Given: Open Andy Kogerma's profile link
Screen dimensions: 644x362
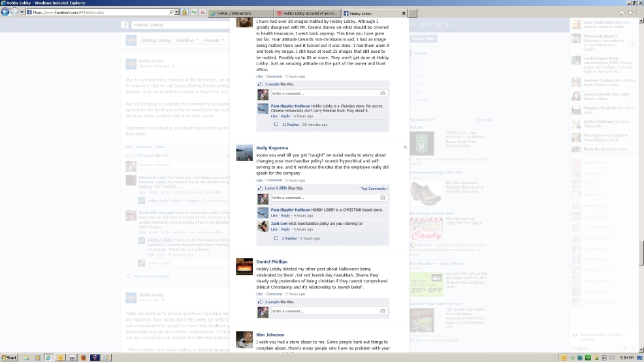Looking at the screenshot, I should (x=272, y=148).
